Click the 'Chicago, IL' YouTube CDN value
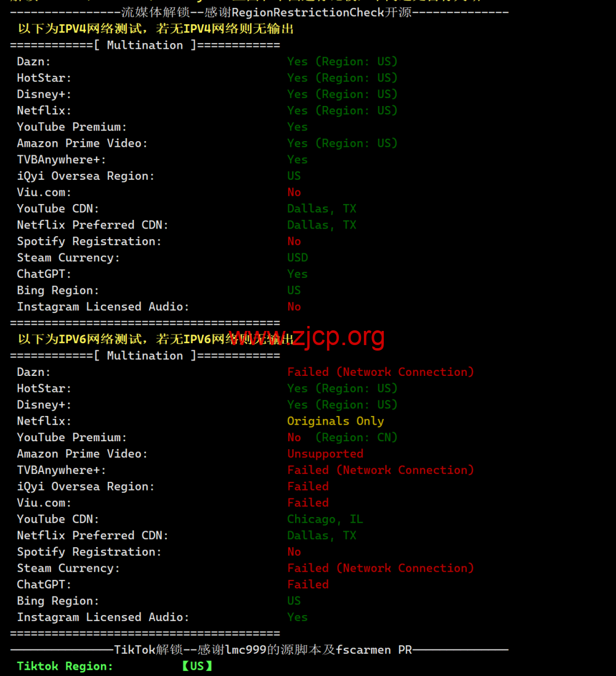Screen dimensions: 616x676 point(325,519)
